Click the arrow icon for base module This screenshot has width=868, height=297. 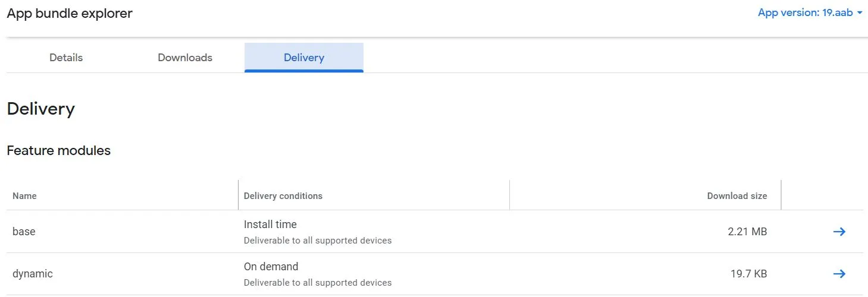tap(839, 232)
